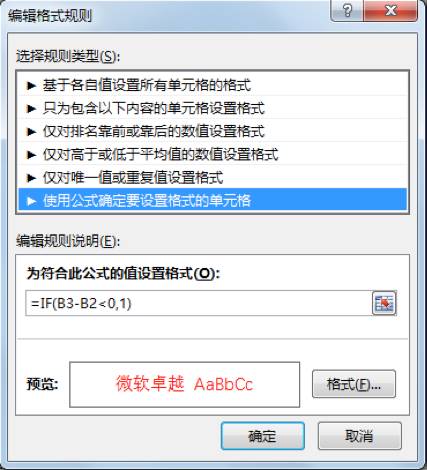Click the red 微软卓越 AaBbCc preview box

(x=184, y=384)
